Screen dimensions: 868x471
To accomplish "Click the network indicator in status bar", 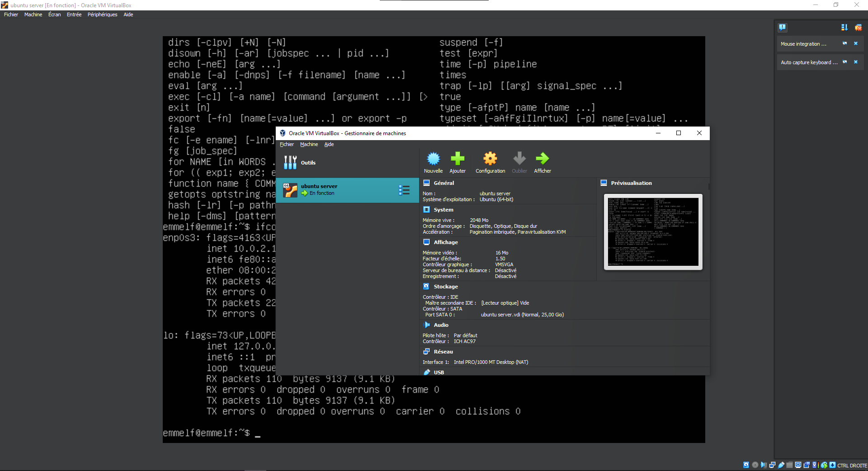I will pyautogui.click(x=772, y=465).
